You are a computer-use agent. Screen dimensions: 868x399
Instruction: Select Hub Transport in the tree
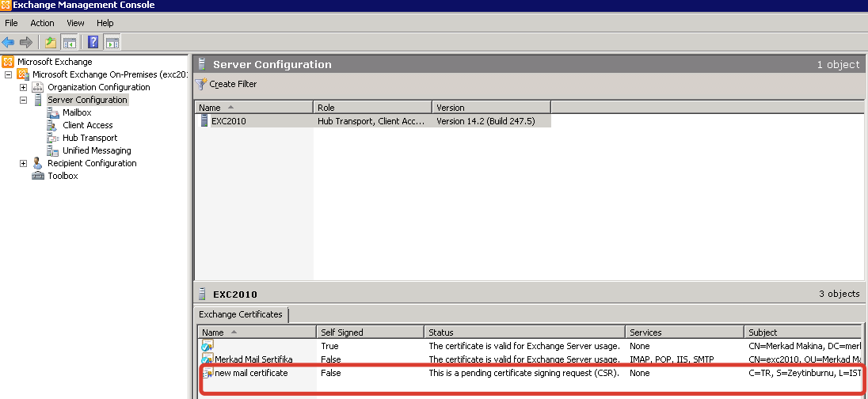(x=89, y=138)
